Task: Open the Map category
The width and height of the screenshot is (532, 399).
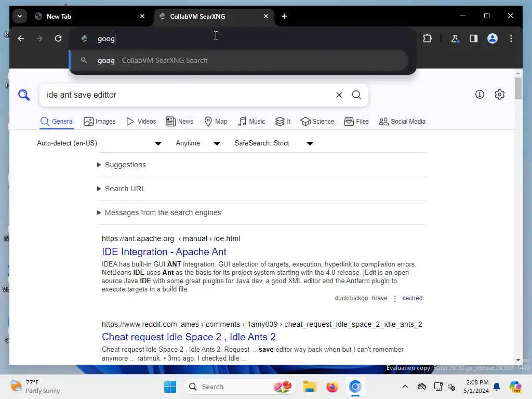Action: pyautogui.click(x=216, y=122)
